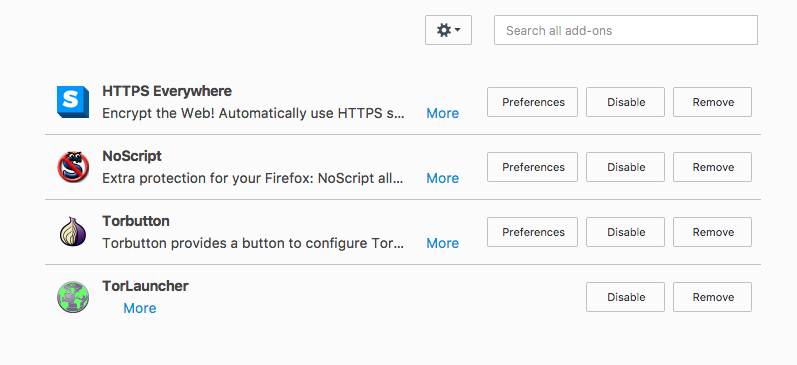Viewport: 797px width, 365px height.
Task: Click the NoScript add-on icon
Action: tap(73, 167)
